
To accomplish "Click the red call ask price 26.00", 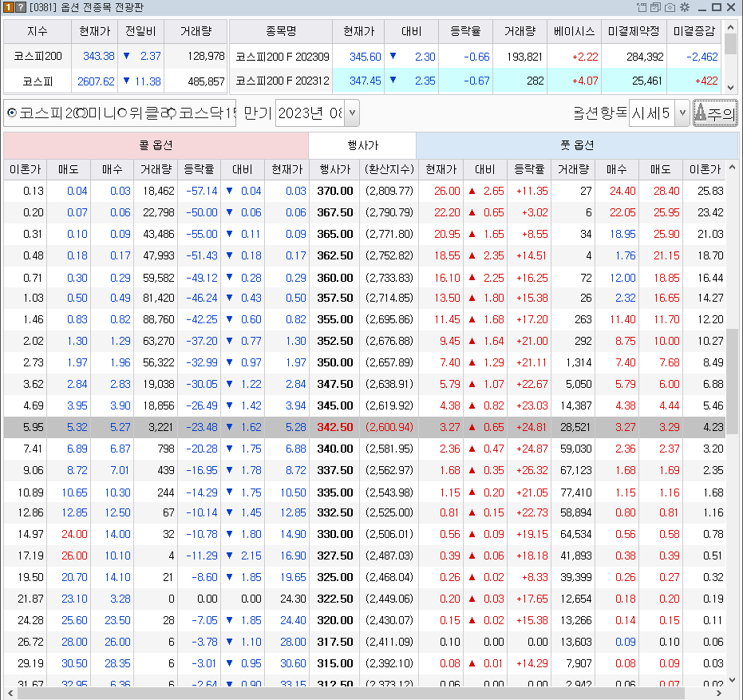I will tap(74, 556).
